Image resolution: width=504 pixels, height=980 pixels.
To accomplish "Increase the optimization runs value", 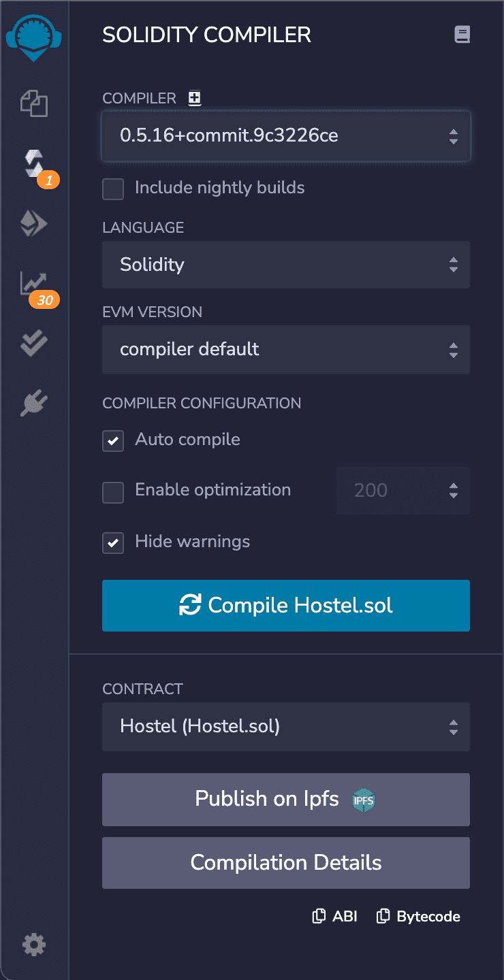I will pyautogui.click(x=453, y=486).
